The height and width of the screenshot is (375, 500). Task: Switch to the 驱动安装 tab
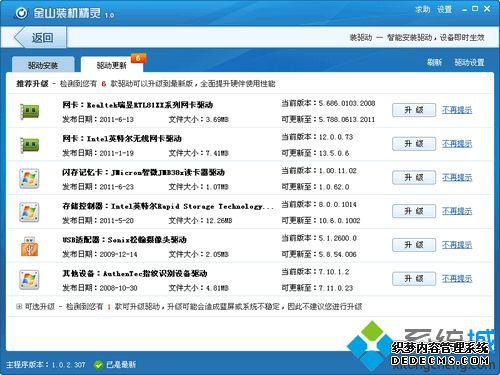(43, 65)
